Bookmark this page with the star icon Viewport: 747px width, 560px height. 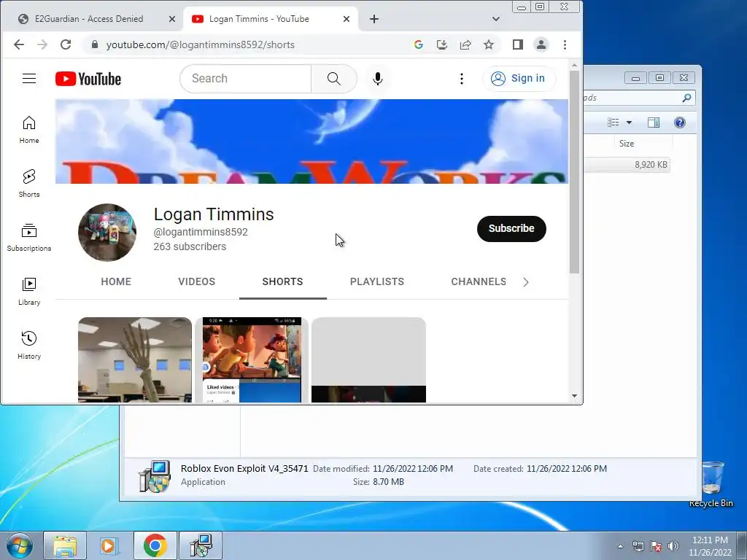[x=489, y=44]
